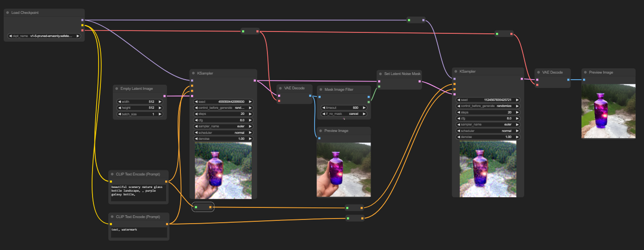Click the batch_size value field
644x250 pixels.
point(140,114)
